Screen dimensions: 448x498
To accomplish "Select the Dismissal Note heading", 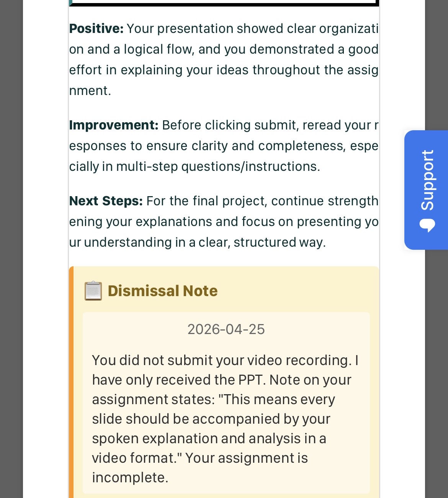I will click(x=163, y=291).
